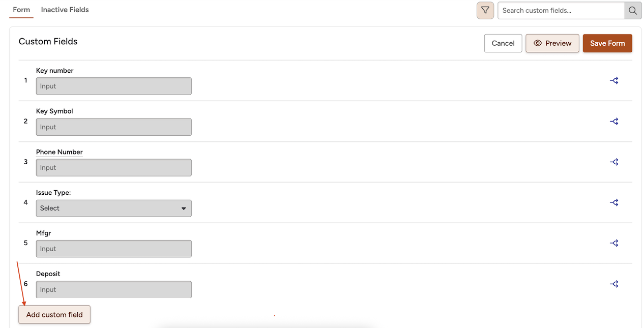
Task: Click branching icon for Phone Number row
Action: [614, 162]
